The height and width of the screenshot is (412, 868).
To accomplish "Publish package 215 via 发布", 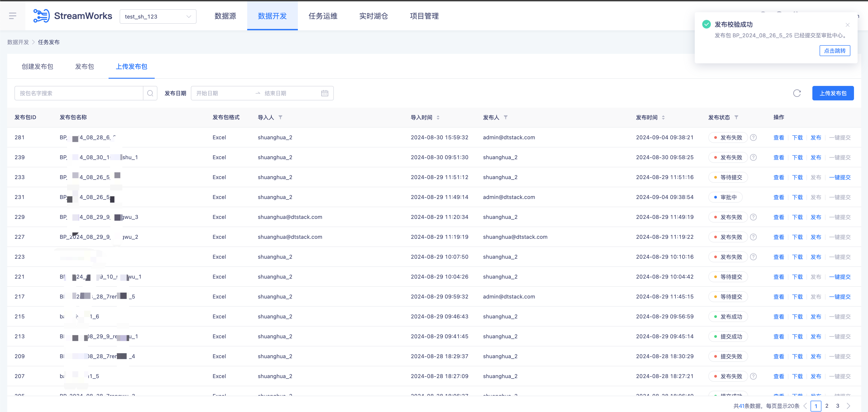I will (x=816, y=317).
